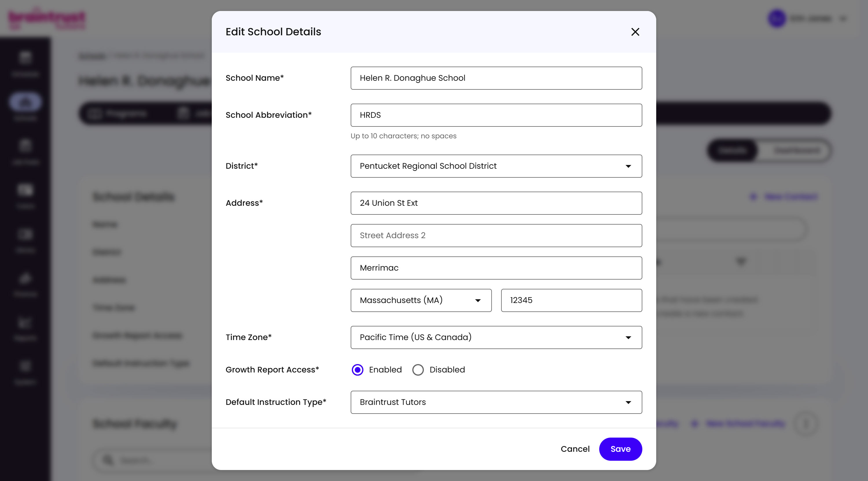This screenshot has height=481, width=868.
Task: Click the Merrimac city field
Action: coord(496,268)
